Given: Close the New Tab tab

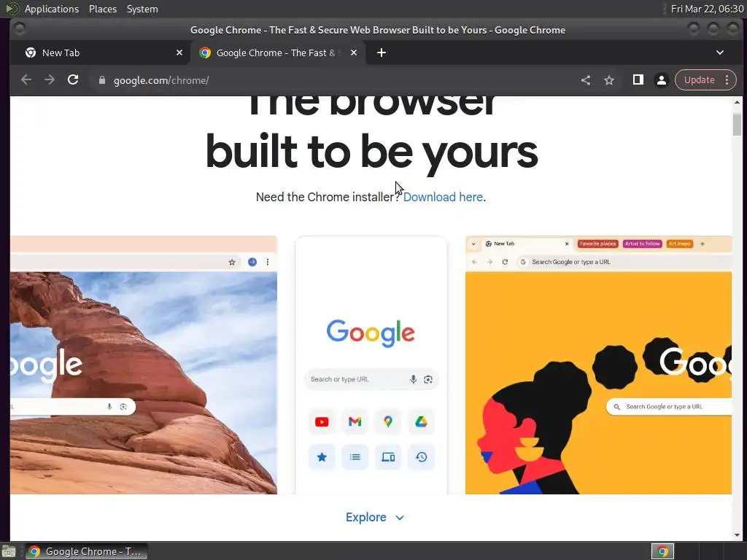Looking at the screenshot, I should (x=179, y=52).
